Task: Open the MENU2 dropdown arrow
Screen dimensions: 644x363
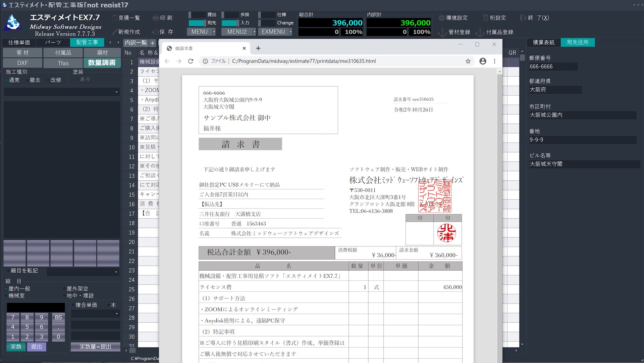Action: coord(254,32)
